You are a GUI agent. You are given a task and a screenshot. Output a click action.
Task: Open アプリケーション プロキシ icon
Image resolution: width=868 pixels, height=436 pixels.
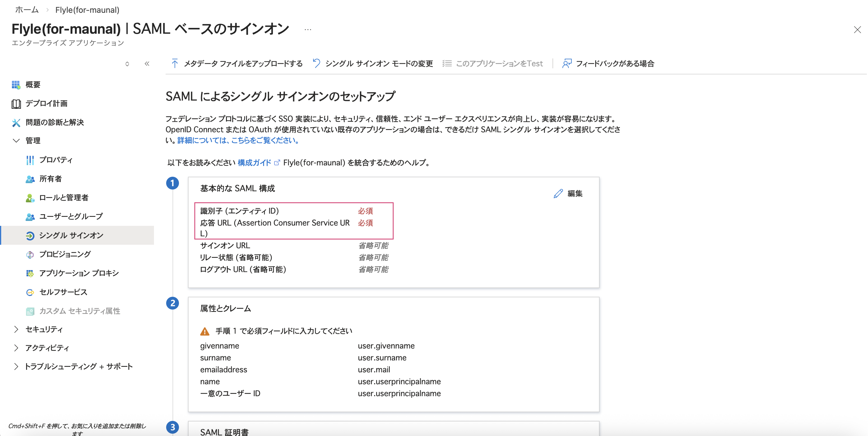pos(30,273)
